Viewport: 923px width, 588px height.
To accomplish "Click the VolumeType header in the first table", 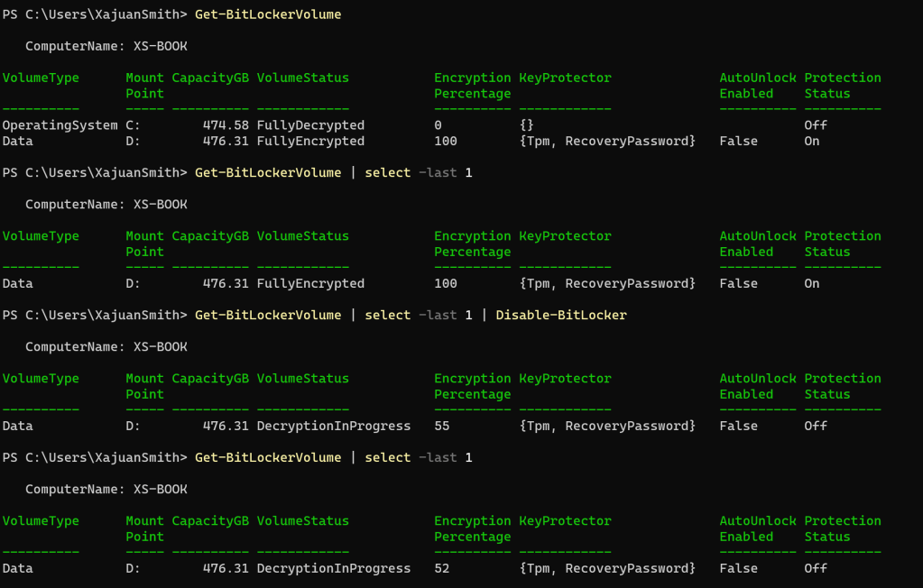I will [41, 78].
